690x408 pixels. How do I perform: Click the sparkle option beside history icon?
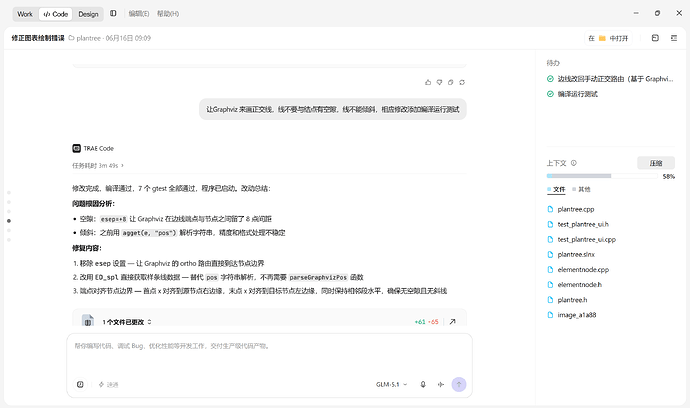108,384
